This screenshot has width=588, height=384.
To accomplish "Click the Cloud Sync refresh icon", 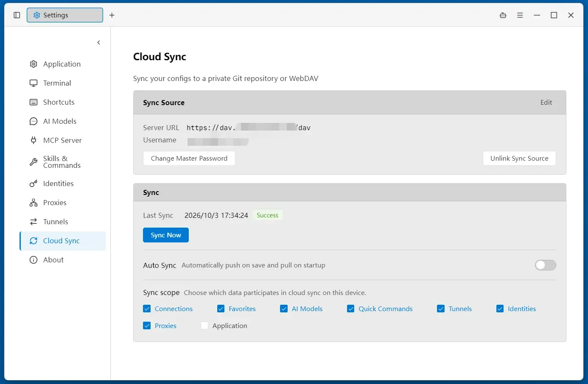I will pyautogui.click(x=34, y=241).
